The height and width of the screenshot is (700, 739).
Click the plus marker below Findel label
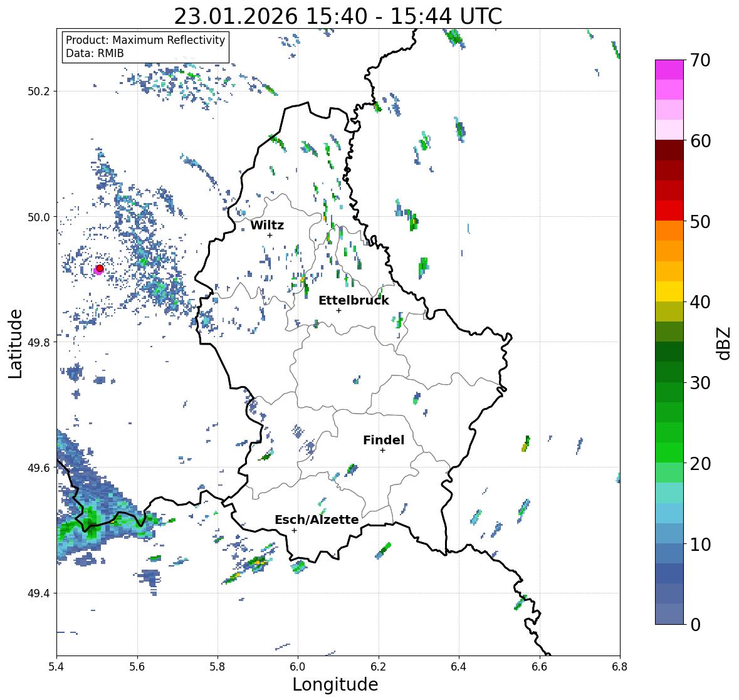(x=383, y=451)
